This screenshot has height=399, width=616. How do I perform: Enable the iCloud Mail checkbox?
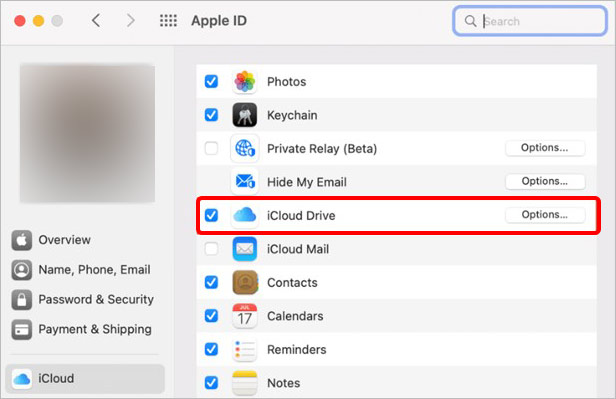pyautogui.click(x=211, y=249)
